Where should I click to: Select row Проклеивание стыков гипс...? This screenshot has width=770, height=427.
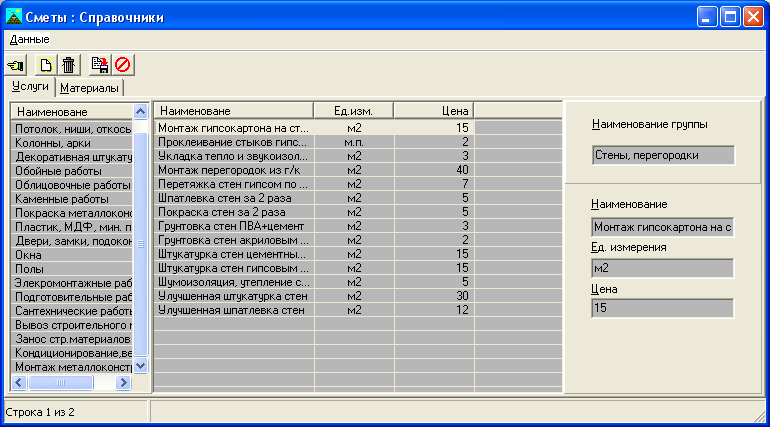pos(314,142)
